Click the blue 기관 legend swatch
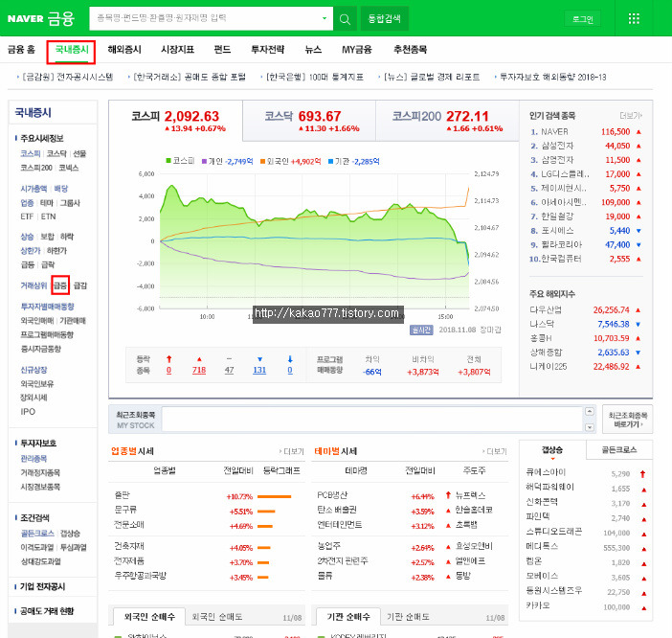 330,161
